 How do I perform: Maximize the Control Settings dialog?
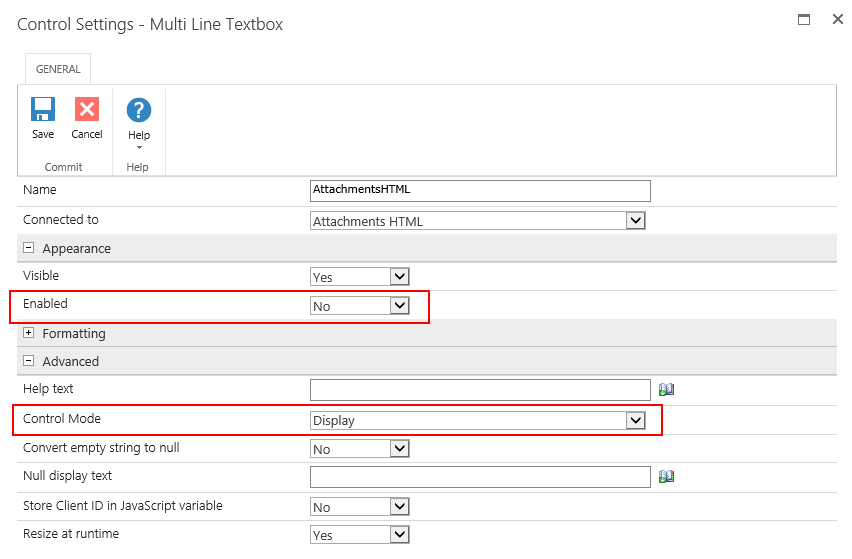(804, 20)
